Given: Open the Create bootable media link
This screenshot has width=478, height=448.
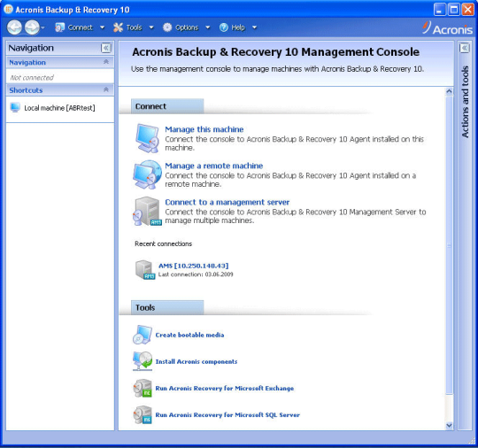Looking at the screenshot, I should [x=189, y=335].
